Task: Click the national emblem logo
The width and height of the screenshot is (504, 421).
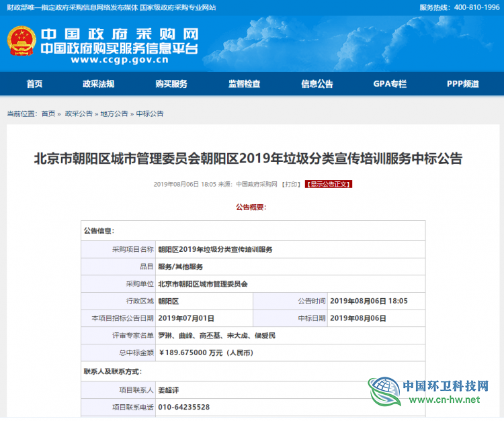Action: pos(21,42)
